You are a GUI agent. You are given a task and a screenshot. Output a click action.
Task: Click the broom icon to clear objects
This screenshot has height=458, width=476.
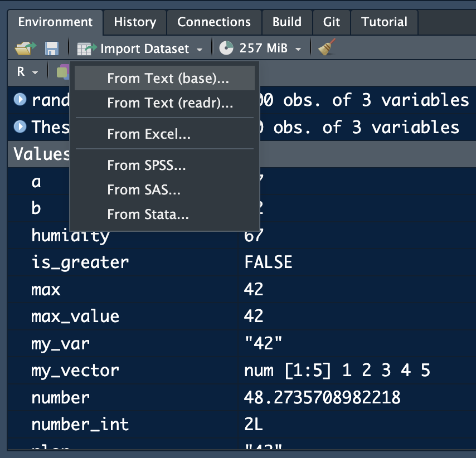click(327, 48)
